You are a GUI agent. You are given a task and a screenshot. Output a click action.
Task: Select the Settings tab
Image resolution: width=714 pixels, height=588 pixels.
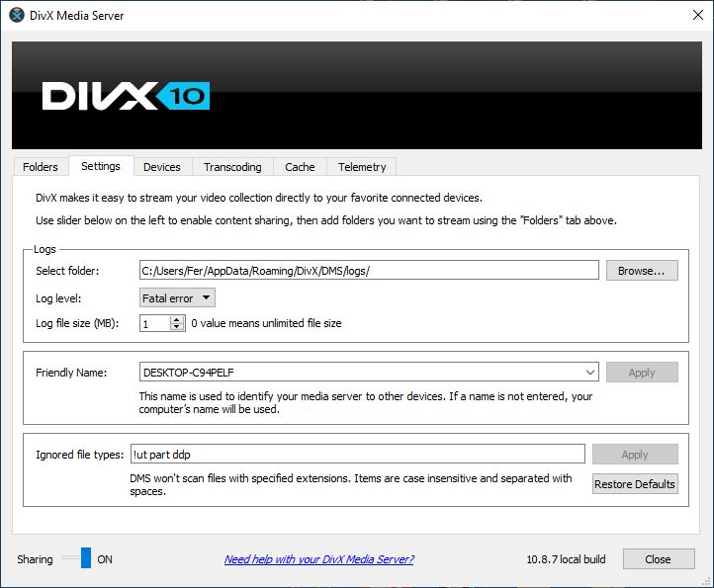101,166
